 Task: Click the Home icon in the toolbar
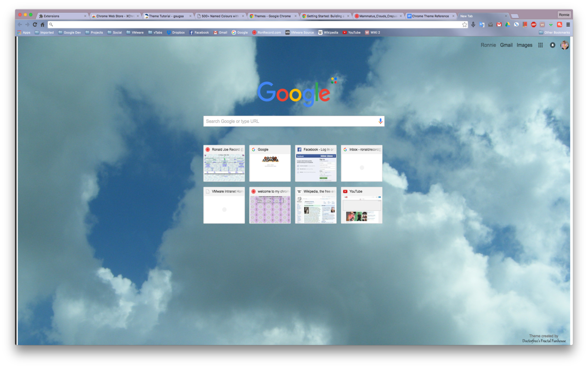pos(42,24)
